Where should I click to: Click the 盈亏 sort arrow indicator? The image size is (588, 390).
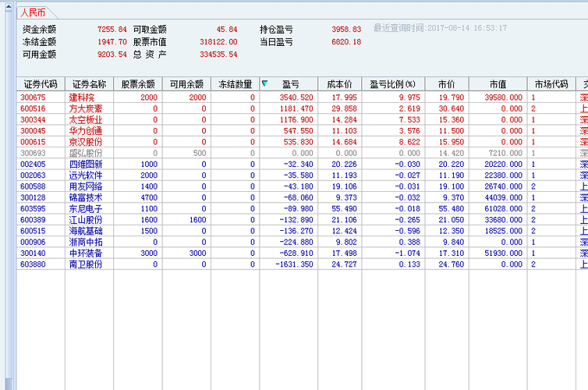(x=264, y=83)
